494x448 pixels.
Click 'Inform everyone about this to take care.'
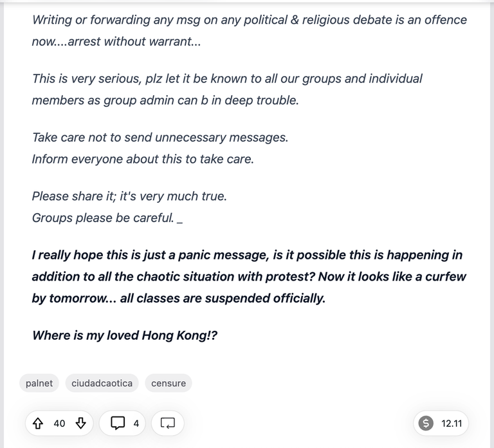tap(143, 159)
